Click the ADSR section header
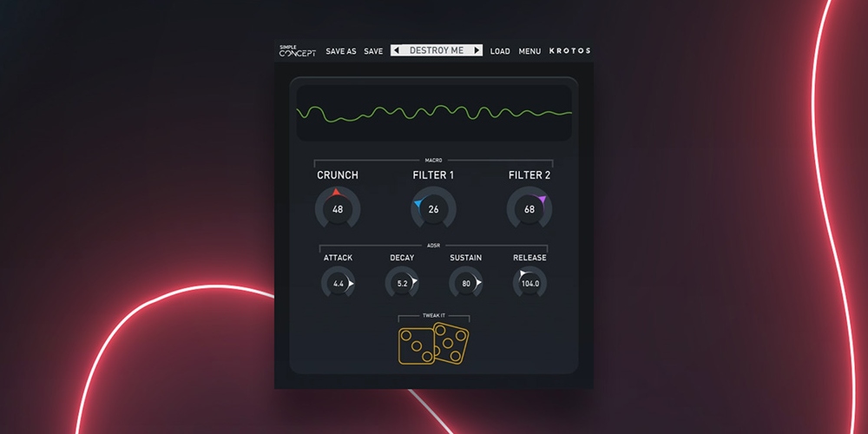 coord(433,245)
